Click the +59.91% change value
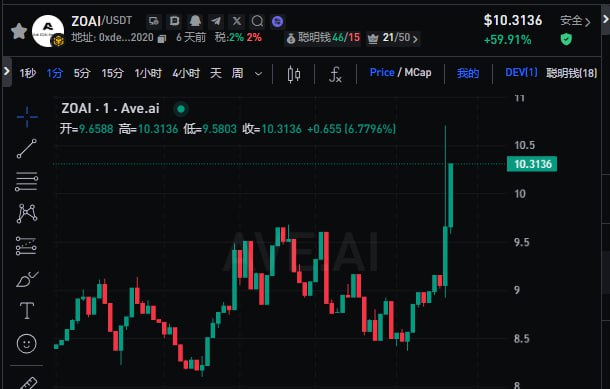Image resolution: width=610 pixels, height=389 pixels. click(x=507, y=40)
